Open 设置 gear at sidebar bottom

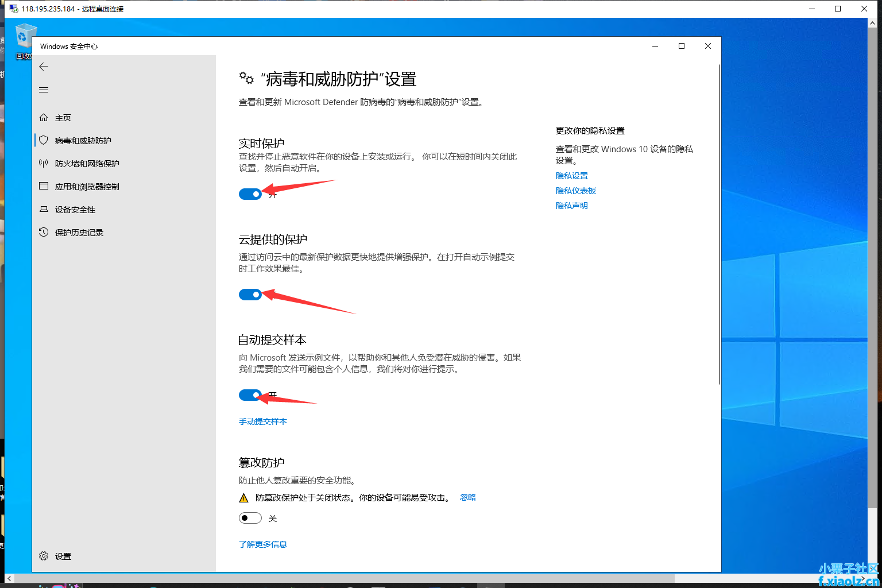click(x=44, y=556)
